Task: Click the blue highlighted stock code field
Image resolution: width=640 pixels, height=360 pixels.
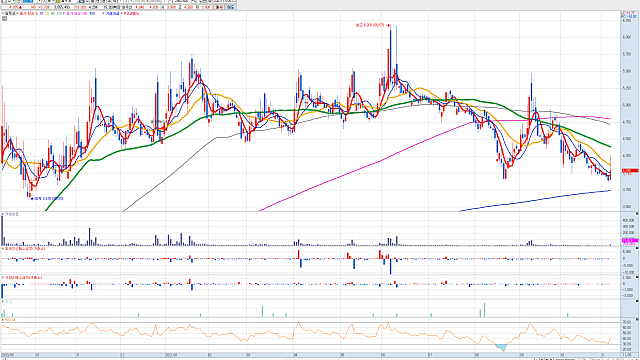Action: tap(28, 1)
